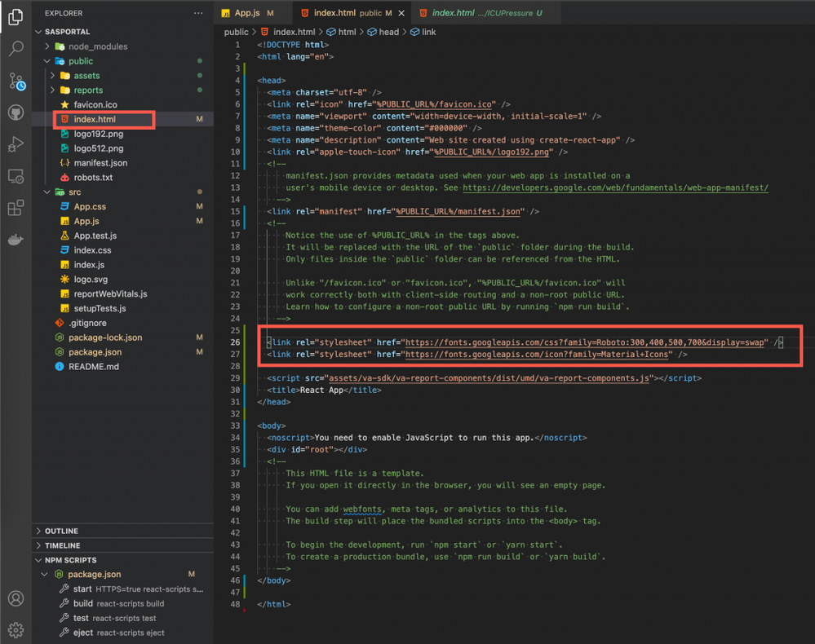Open the Extensions view icon
This screenshot has width=815, height=644.
point(16,208)
